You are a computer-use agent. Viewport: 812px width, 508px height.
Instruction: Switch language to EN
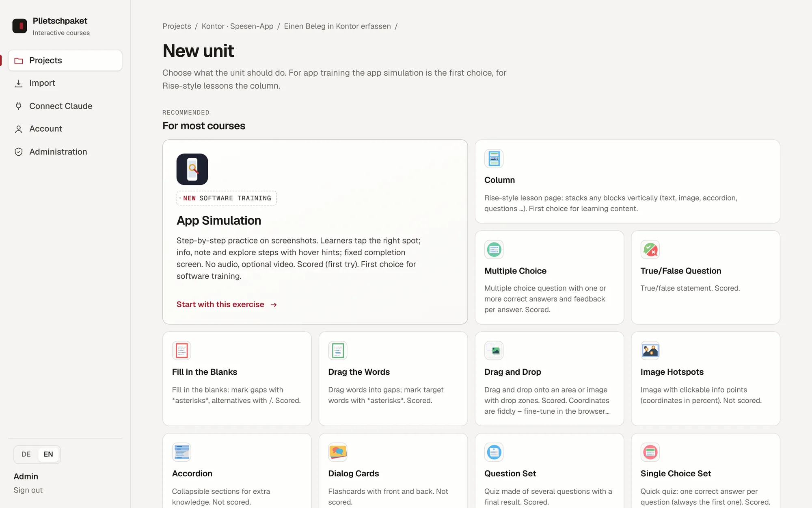point(48,454)
